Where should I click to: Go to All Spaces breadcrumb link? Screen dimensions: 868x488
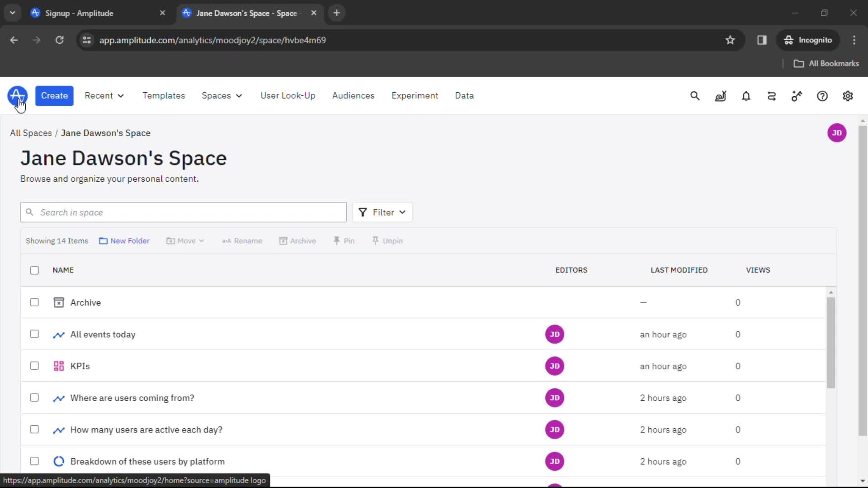(x=31, y=133)
